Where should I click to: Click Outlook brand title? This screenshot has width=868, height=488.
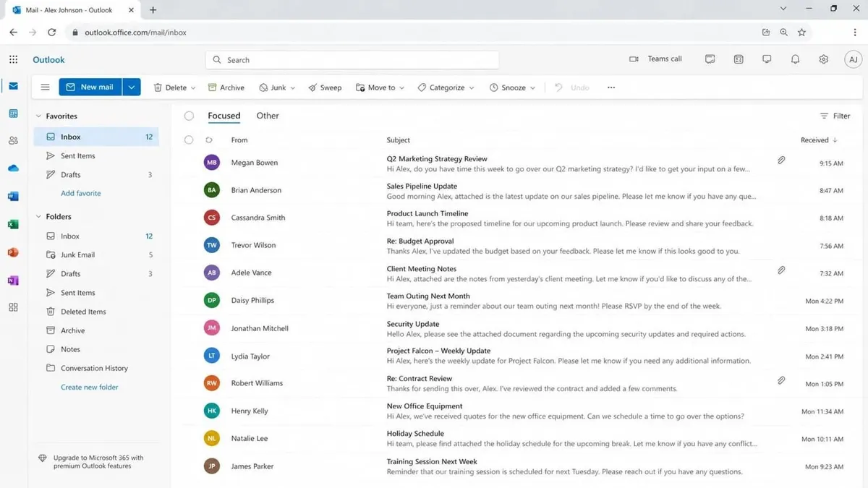tap(48, 60)
